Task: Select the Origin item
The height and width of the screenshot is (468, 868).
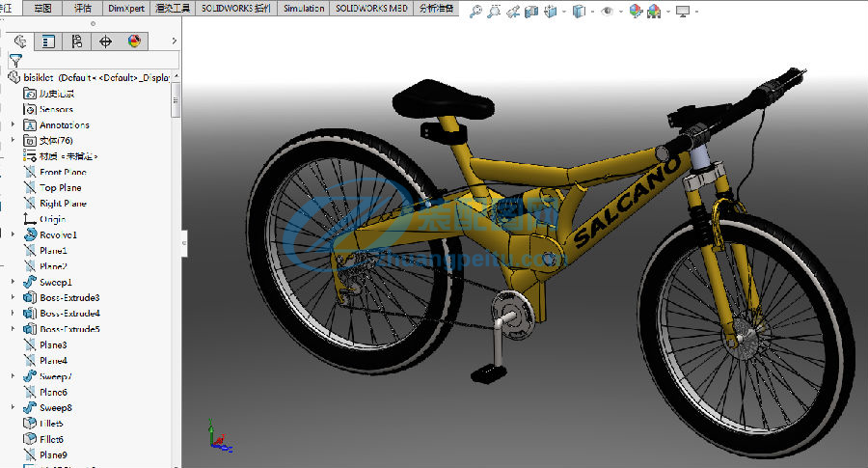Action: (x=44, y=219)
